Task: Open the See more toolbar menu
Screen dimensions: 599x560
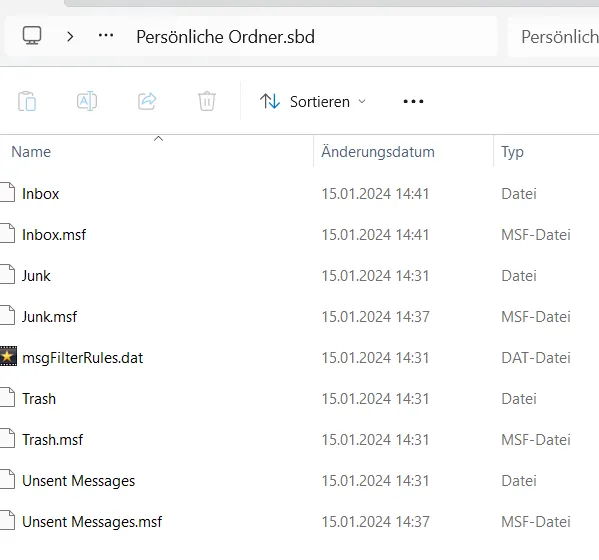Action: (413, 102)
